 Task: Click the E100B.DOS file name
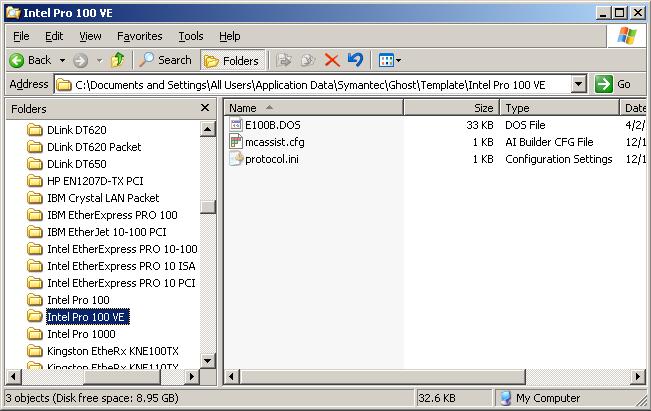pos(273,125)
